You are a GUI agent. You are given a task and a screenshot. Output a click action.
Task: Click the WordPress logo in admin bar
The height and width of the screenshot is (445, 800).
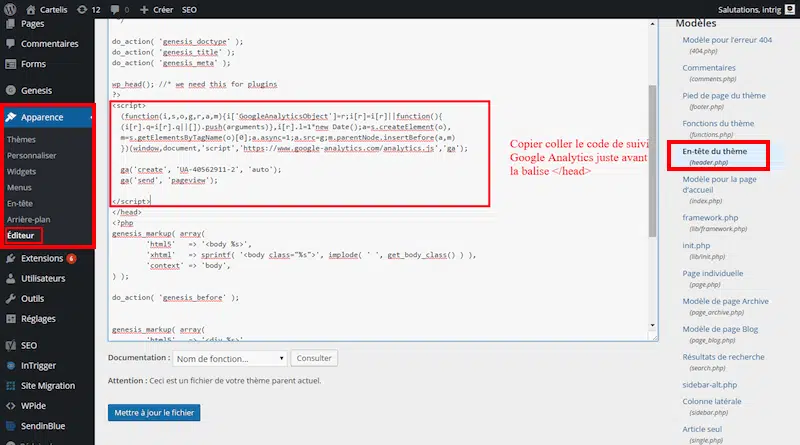(10, 8)
